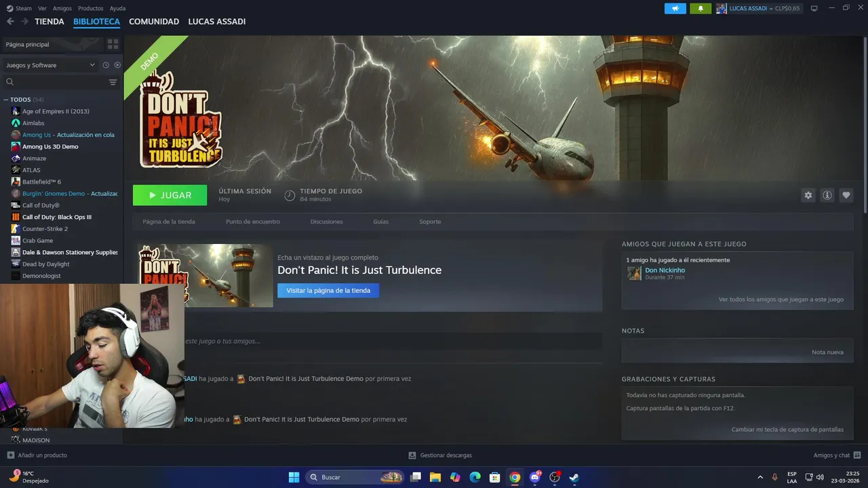Viewport: 868px width, 488px height.
Task: Open advanced filters next to search
Action: [113, 82]
